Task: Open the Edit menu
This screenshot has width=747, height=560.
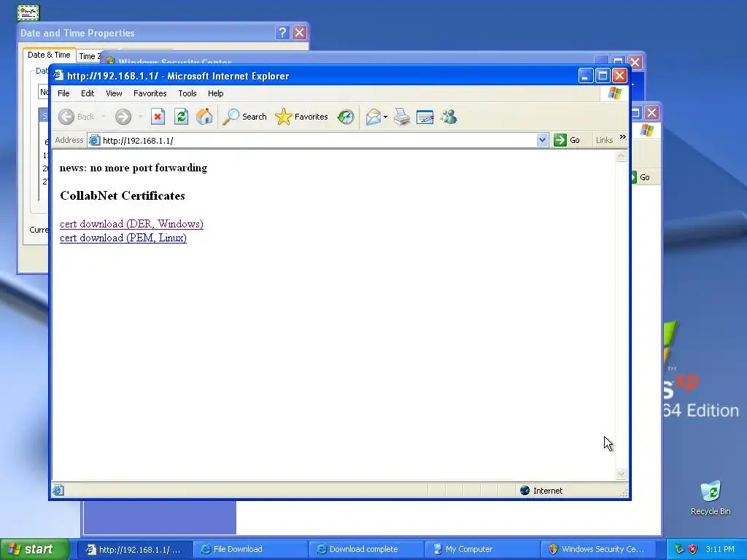Action: click(88, 93)
